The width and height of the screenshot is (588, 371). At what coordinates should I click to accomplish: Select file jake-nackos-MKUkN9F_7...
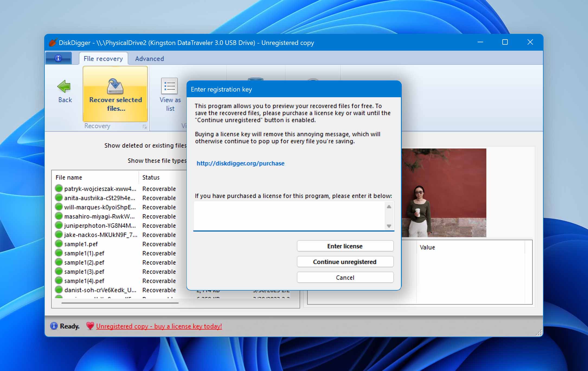coord(101,235)
